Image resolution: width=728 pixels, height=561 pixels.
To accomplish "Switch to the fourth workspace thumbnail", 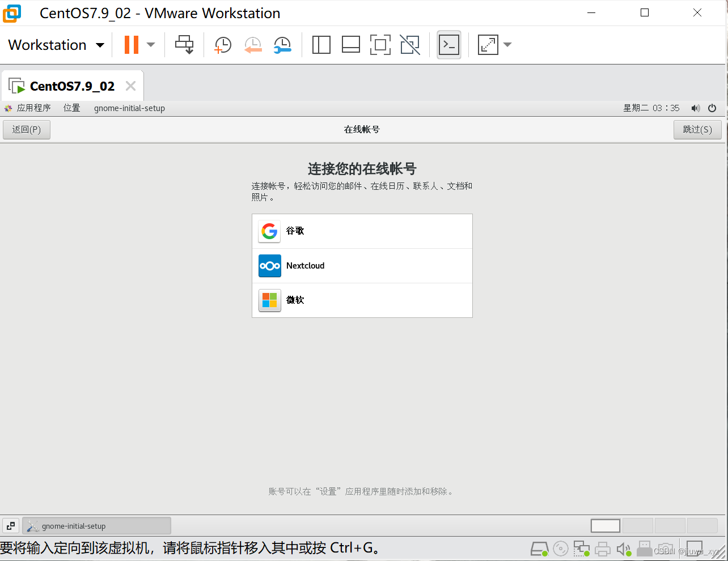I will (x=702, y=526).
